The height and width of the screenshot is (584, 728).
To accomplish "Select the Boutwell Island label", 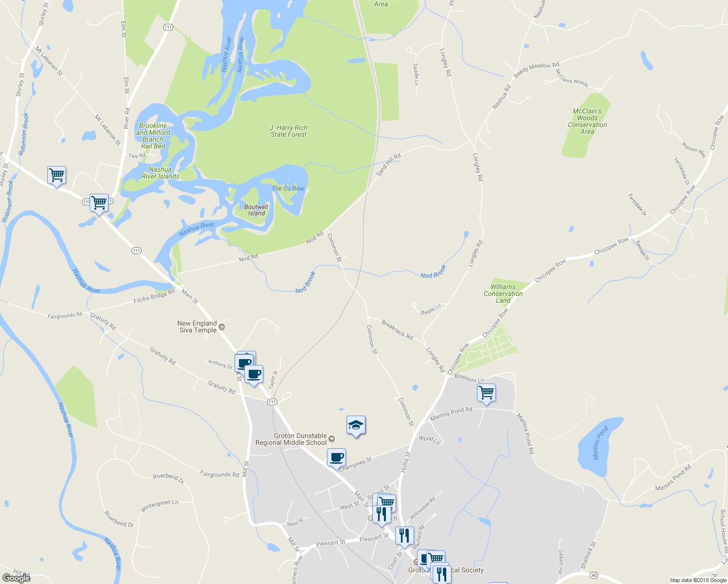I will (x=256, y=210).
